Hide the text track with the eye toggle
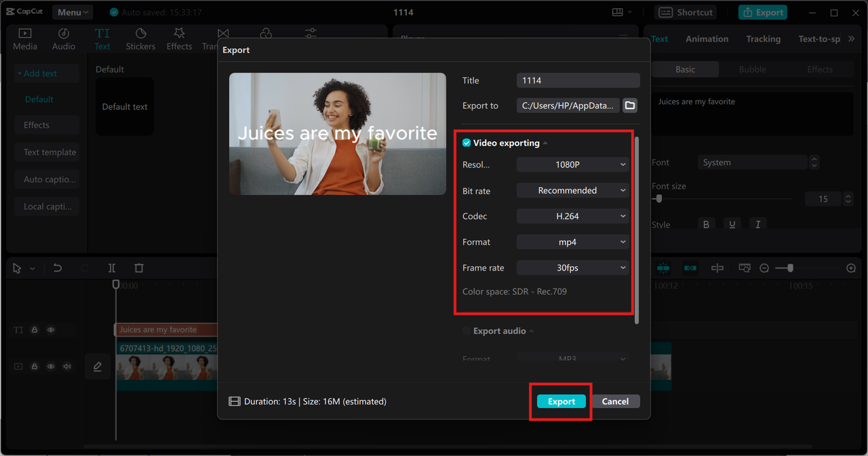The image size is (868, 456). tap(50, 330)
